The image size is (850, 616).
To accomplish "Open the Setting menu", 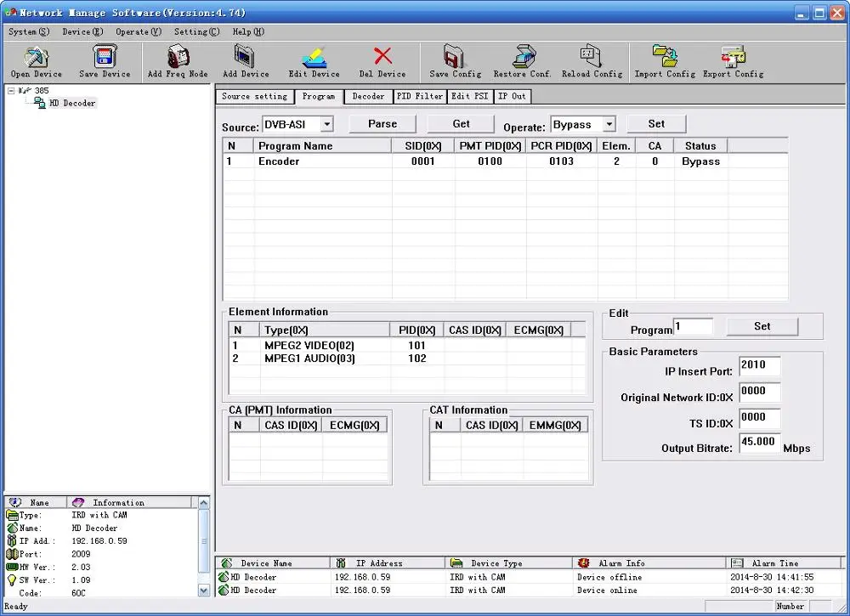I will pos(196,32).
